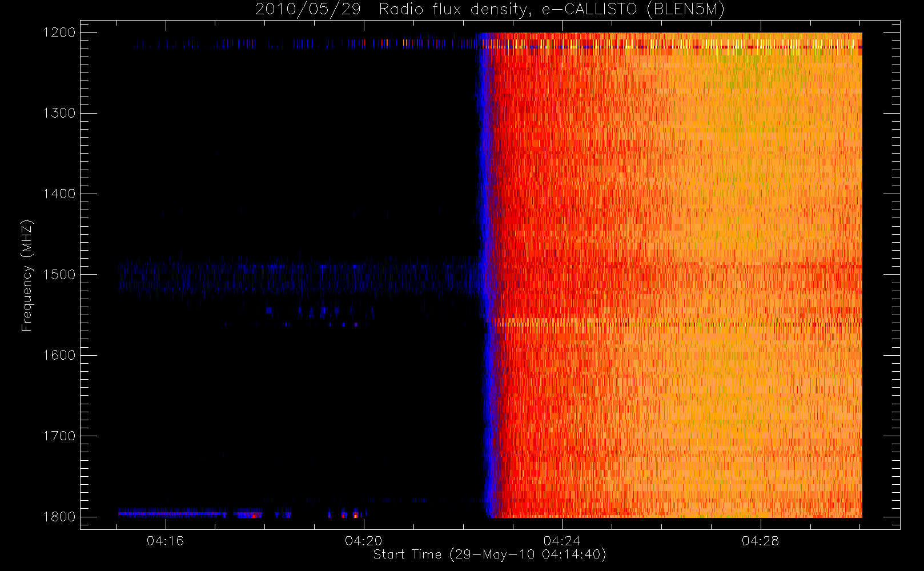924x571 pixels.
Task: Click the 1200 frequency tick label
Action: 59,33
